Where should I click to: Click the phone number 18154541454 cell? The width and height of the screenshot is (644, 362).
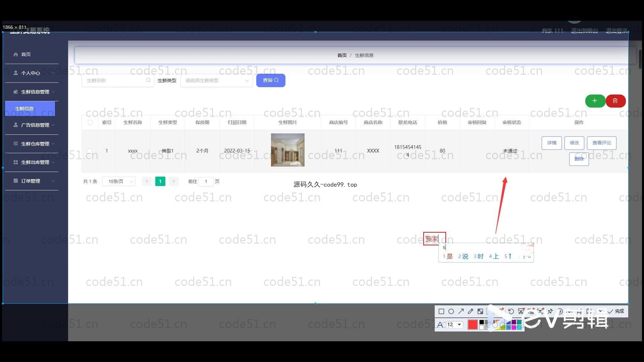[408, 151]
